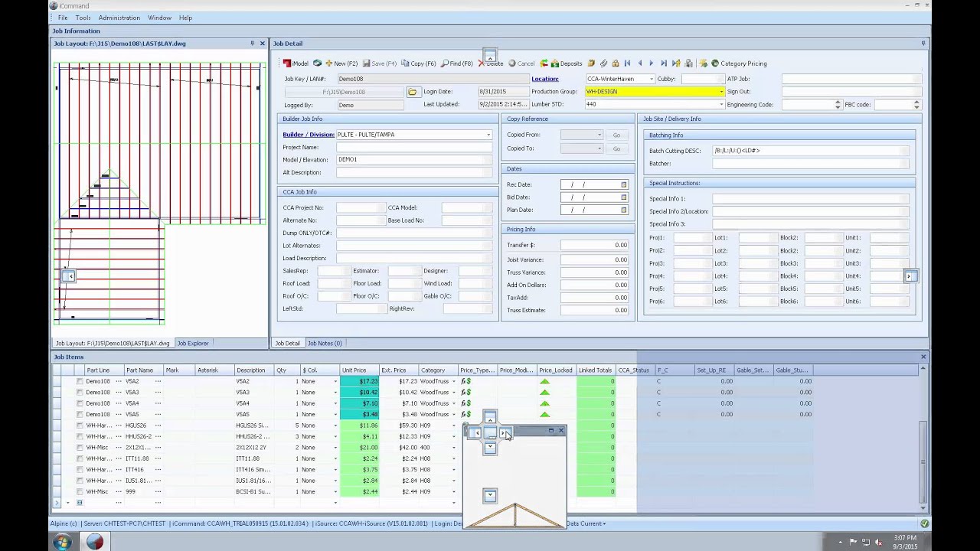980x551 pixels.
Task: Check the V5A4 row checkbox
Action: coord(80,403)
